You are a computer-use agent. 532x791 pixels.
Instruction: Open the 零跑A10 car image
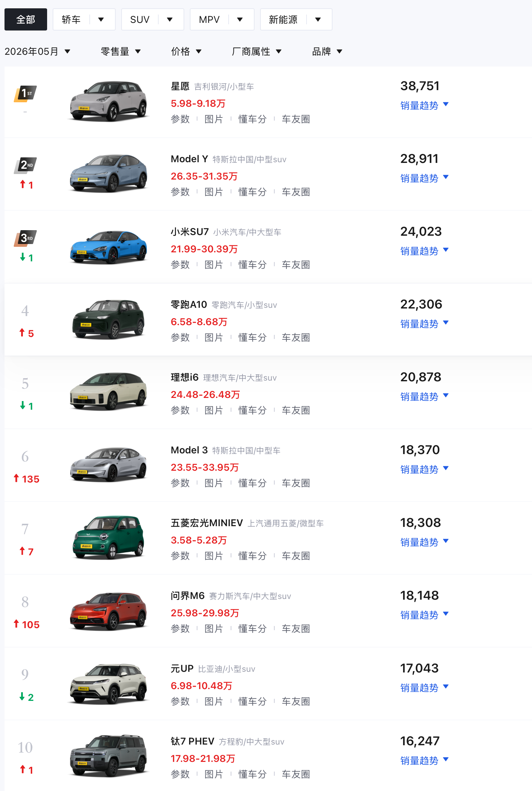(x=108, y=319)
